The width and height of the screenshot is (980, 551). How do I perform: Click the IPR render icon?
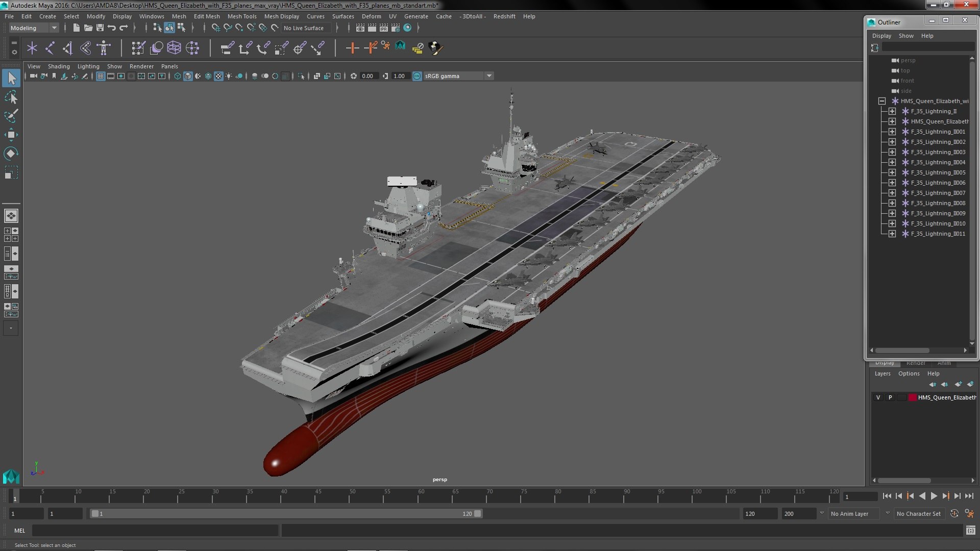pyautogui.click(x=384, y=28)
